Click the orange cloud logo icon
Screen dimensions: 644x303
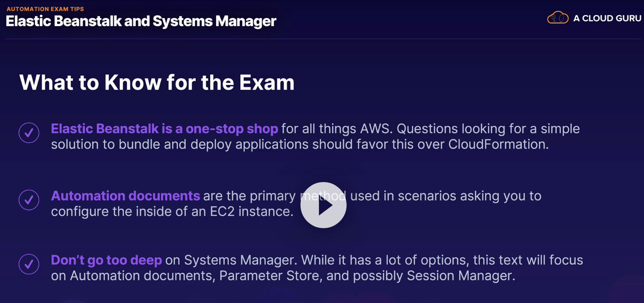558,18
